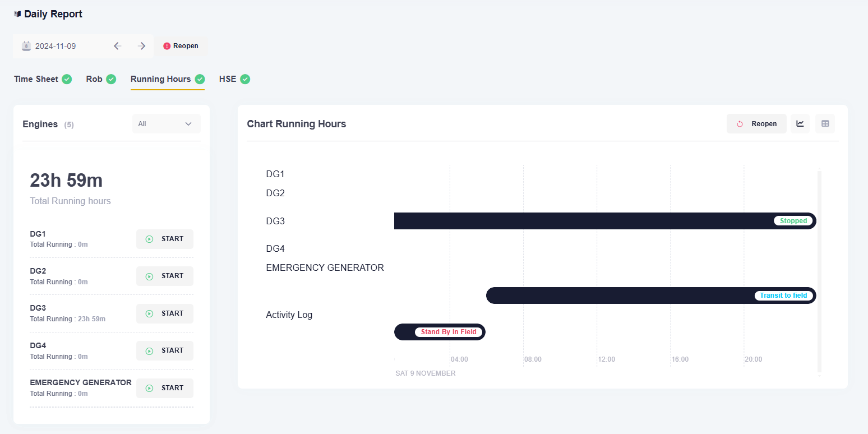Click the green check next to Time Sheet
Screen dimensions: 868x434
(x=67, y=79)
